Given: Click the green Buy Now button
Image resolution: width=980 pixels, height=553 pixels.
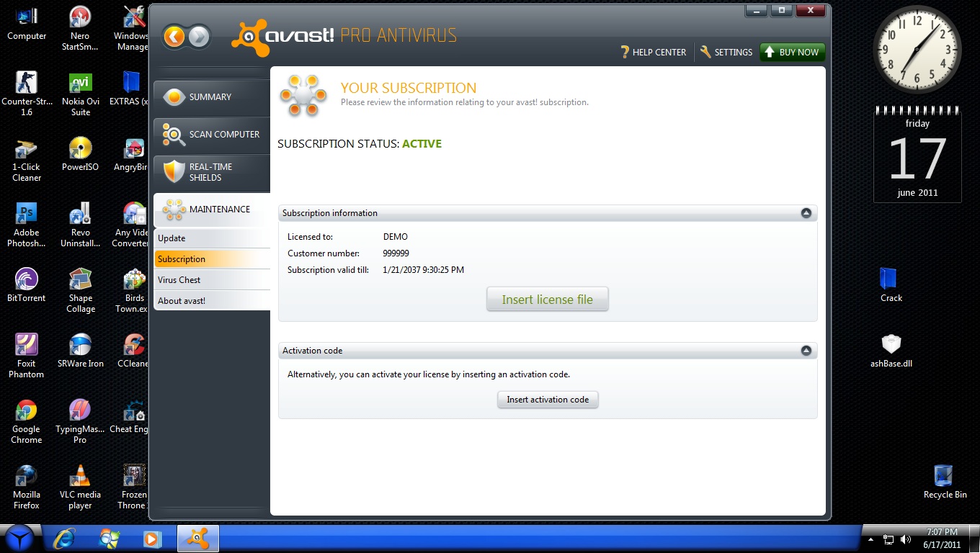Looking at the screenshot, I should (x=792, y=52).
